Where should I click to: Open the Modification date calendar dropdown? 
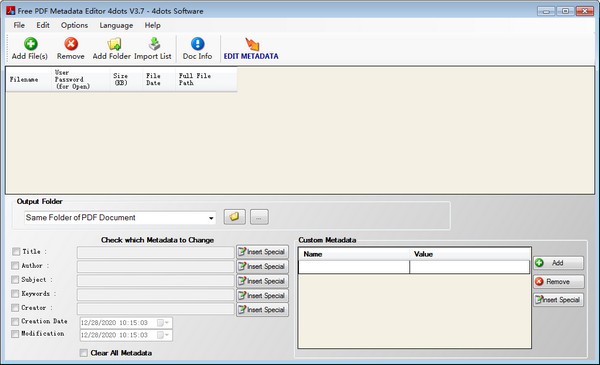click(x=163, y=335)
